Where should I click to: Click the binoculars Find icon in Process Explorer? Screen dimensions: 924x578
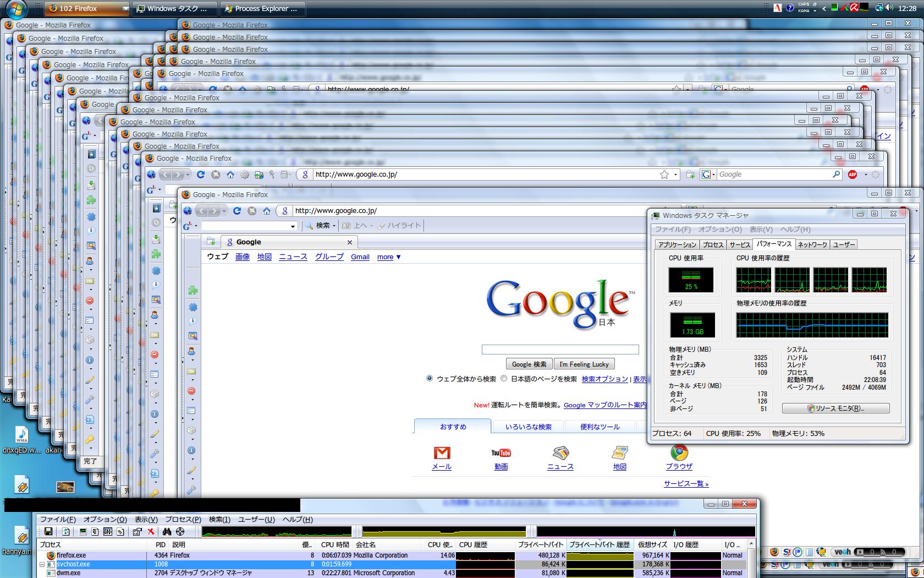[x=167, y=531]
